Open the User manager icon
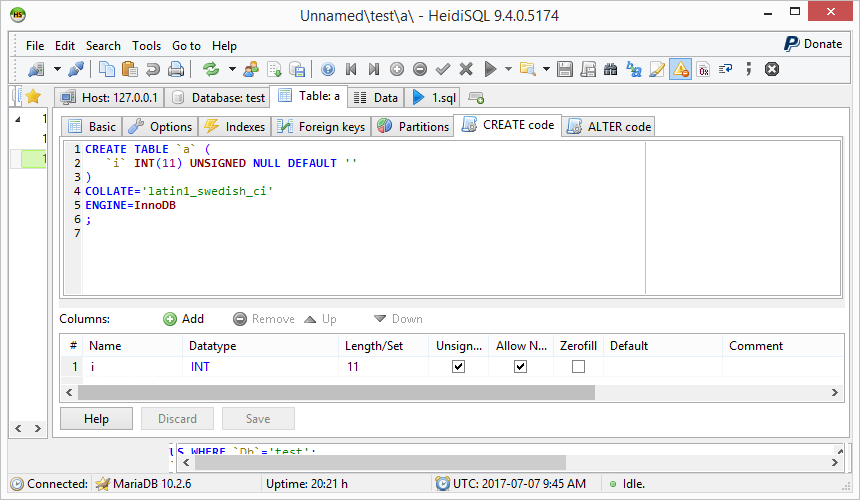This screenshot has height=500, width=860. pyautogui.click(x=249, y=69)
